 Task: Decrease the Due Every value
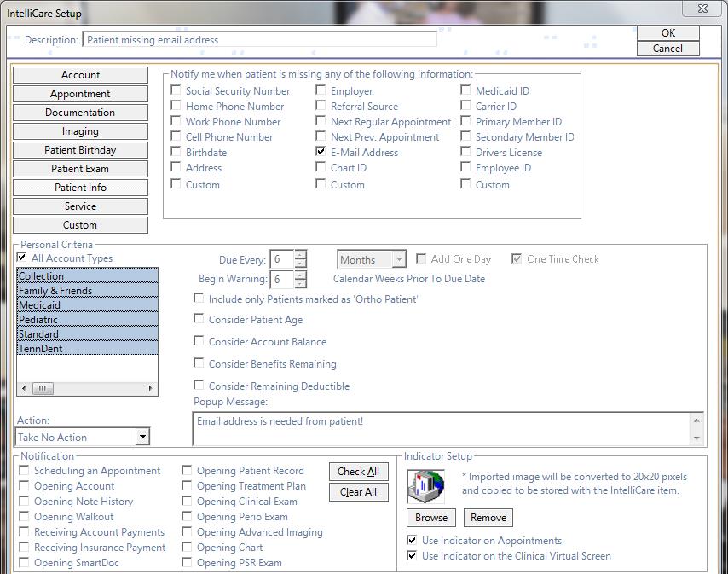pyautogui.click(x=300, y=264)
